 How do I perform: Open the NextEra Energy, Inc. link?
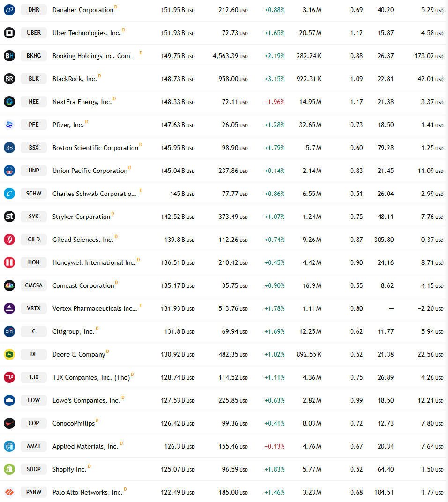(x=82, y=102)
